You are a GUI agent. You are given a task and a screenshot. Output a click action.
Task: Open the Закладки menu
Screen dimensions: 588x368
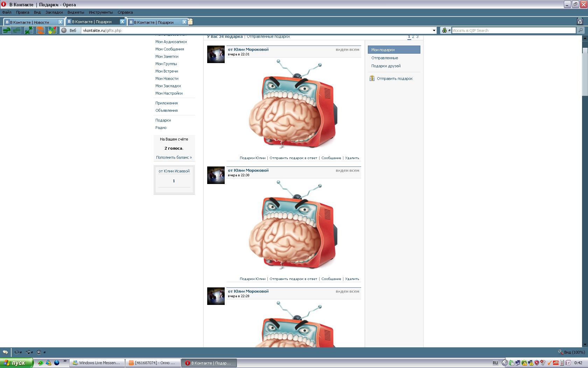coord(54,12)
